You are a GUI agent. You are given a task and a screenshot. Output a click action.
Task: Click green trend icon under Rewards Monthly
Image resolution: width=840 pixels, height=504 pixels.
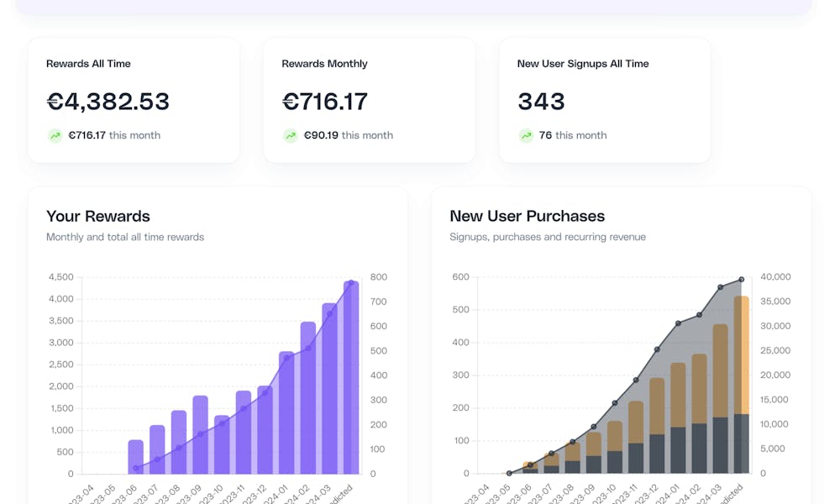click(291, 135)
